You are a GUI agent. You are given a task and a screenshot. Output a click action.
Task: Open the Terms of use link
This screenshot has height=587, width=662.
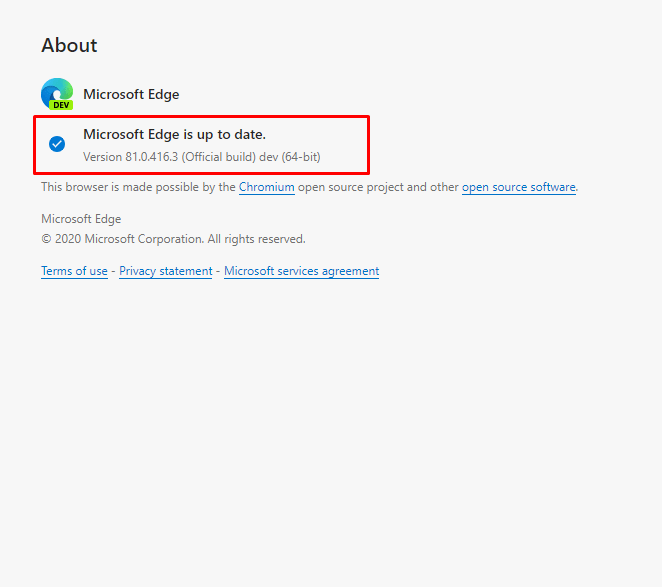pyautogui.click(x=74, y=271)
